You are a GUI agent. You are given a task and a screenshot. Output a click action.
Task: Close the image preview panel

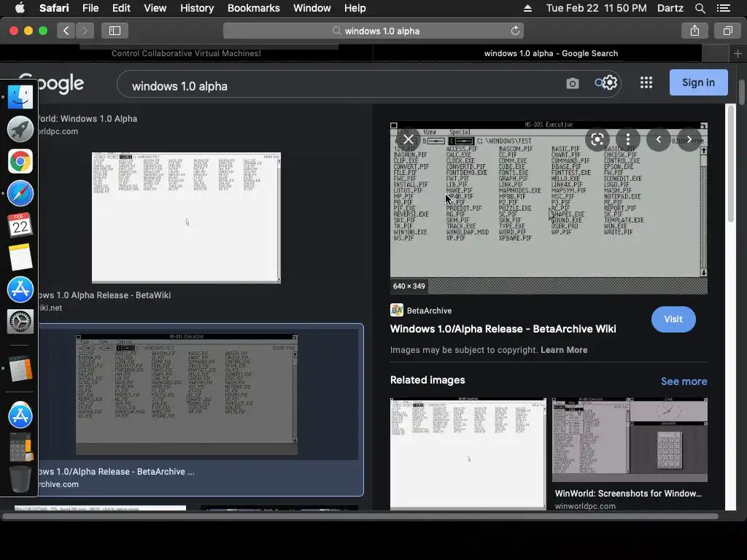(409, 139)
